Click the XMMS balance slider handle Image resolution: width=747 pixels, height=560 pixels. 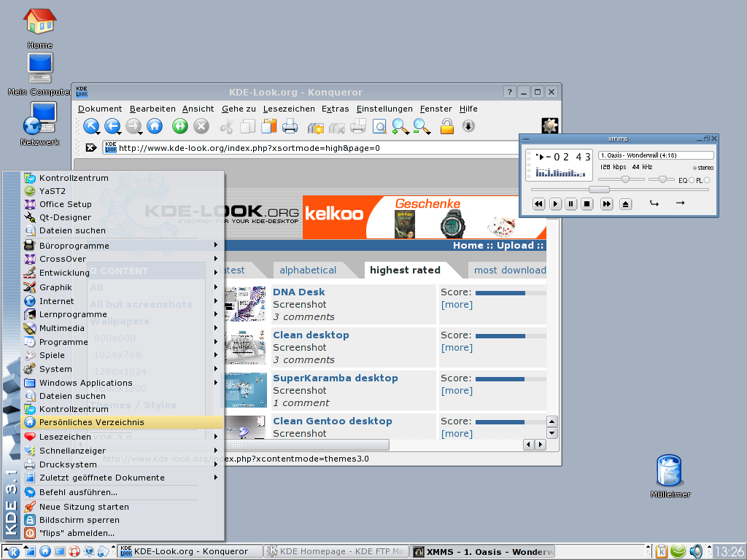pyautogui.click(x=662, y=179)
